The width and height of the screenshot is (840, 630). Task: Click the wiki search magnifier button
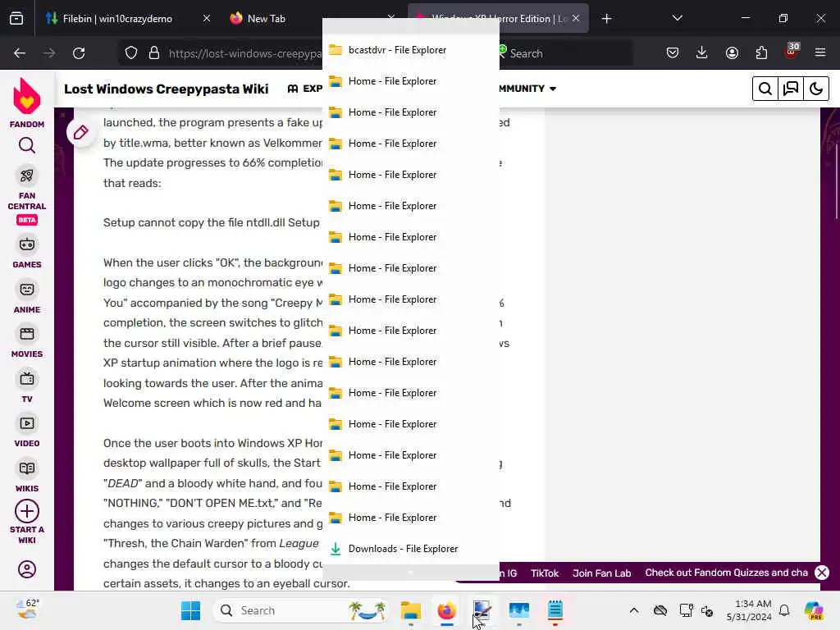pyautogui.click(x=765, y=89)
